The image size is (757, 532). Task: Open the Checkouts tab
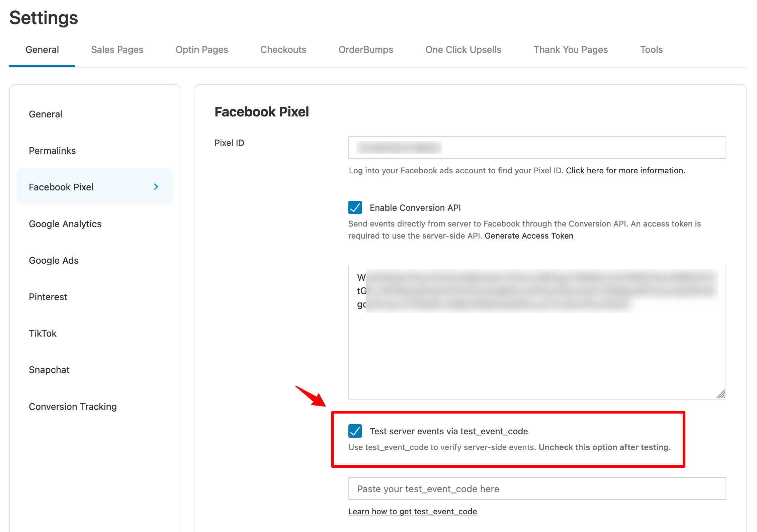[x=283, y=50]
